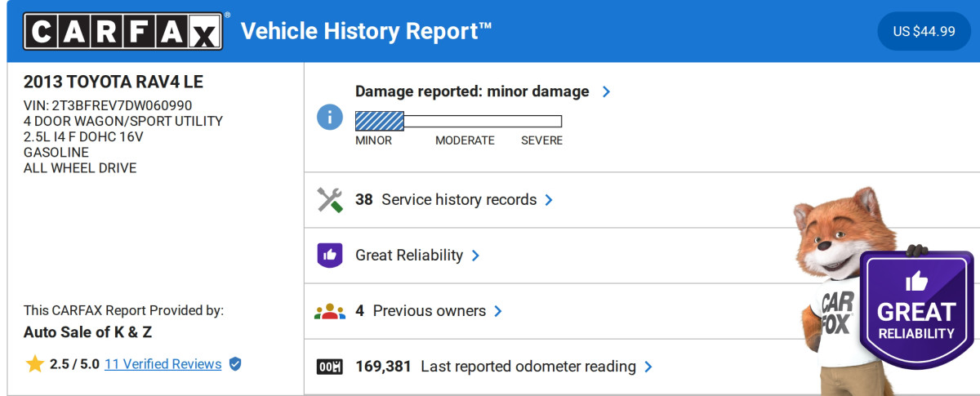
Task: Open the 11 Verified Reviews link
Action: point(163,364)
